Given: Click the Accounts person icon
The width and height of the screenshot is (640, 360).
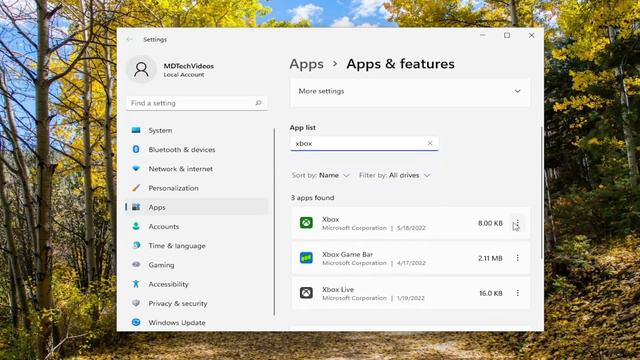Looking at the screenshot, I should pos(136,226).
